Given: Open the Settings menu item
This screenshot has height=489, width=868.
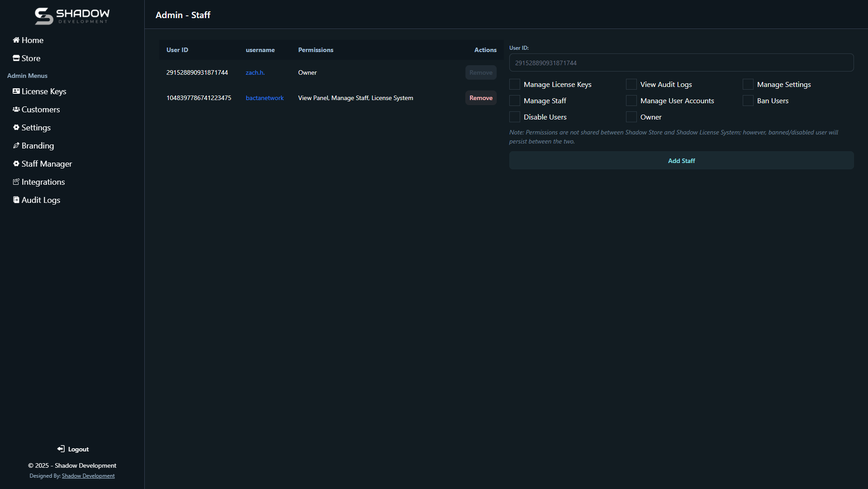Looking at the screenshot, I should click(x=36, y=127).
